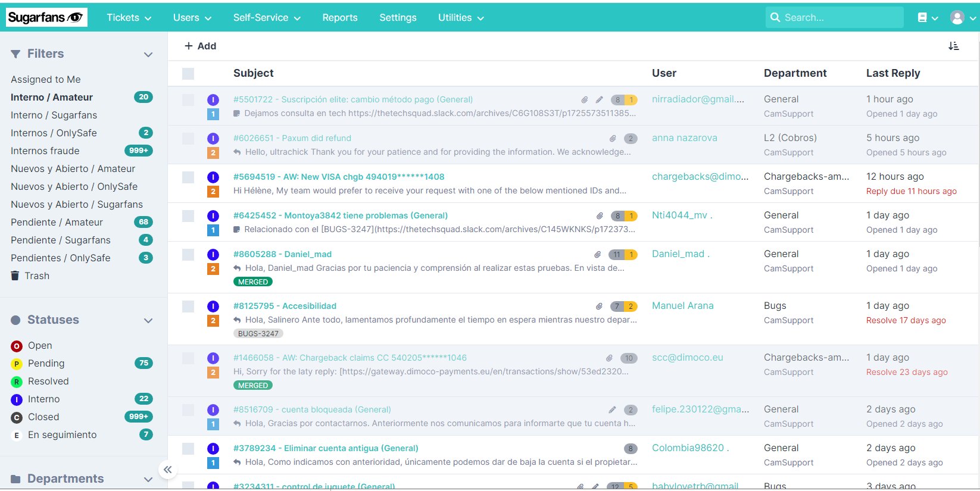The height and width of the screenshot is (491, 980).
Task: Open ticket #8125795 Accesibilidad link
Action: tap(285, 306)
